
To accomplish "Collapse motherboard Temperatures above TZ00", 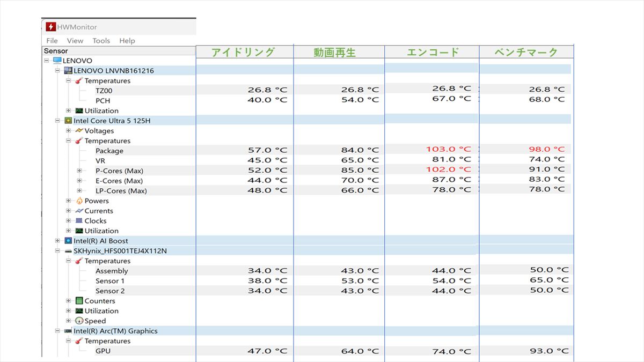I will (x=68, y=81).
